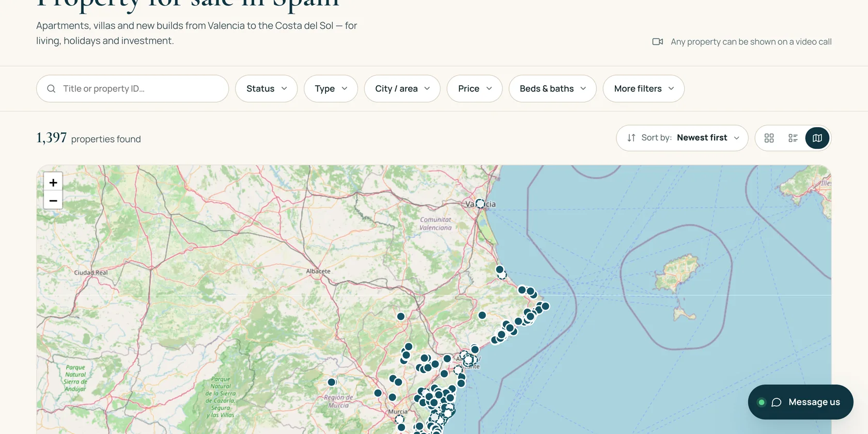Open the Status filter dropdown

(266, 89)
